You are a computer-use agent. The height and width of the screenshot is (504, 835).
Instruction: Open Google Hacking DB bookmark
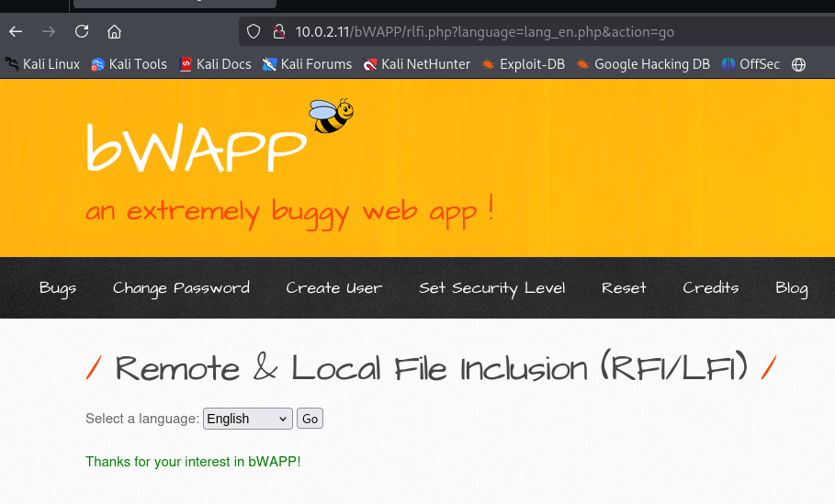pos(642,64)
